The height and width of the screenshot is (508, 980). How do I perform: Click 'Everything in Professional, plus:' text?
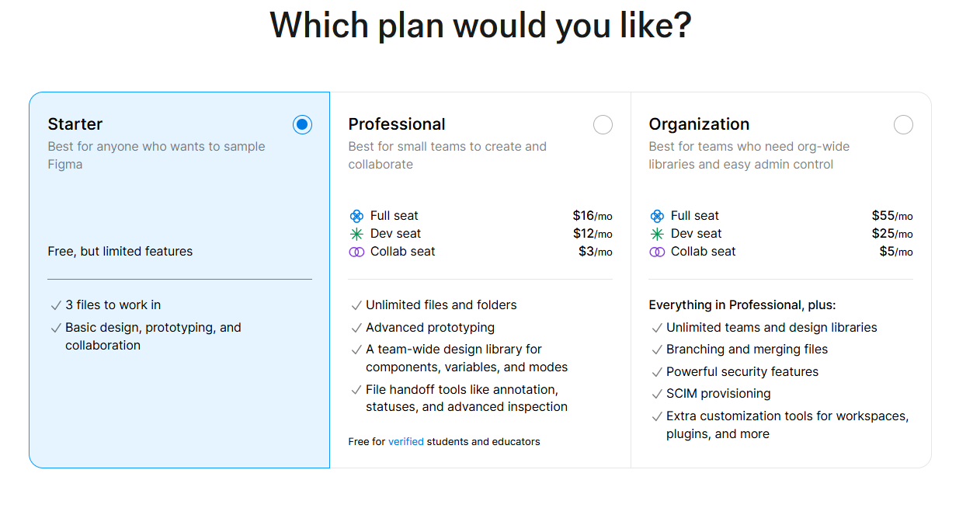point(742,305)
